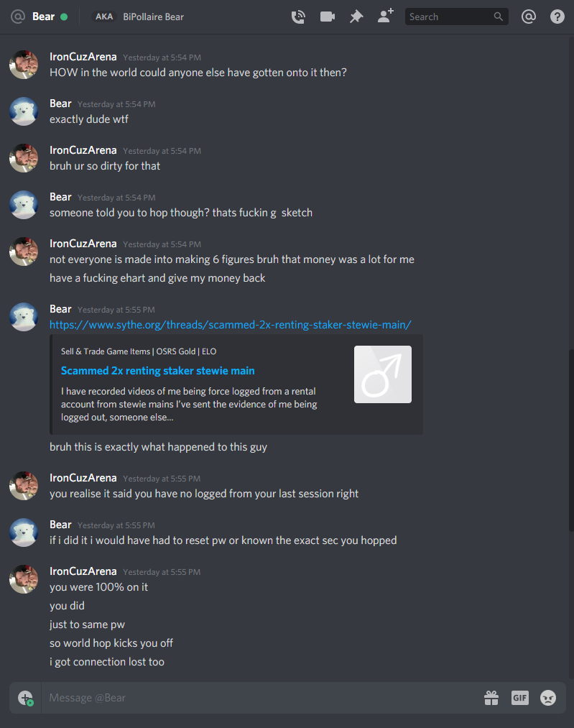Screen dimensions: 574x728
Task: Open mentions inbox icon
Action: pyautogui.click(x=529, y=17)
